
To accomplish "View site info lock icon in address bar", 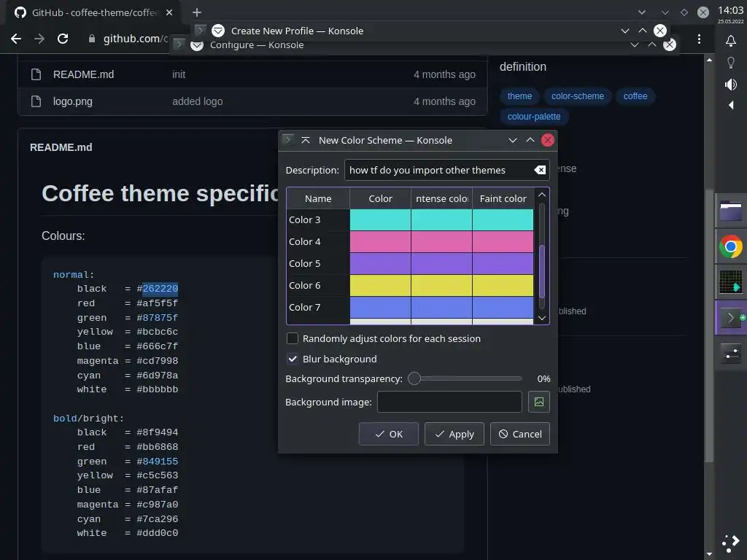I will pos(92,39).
